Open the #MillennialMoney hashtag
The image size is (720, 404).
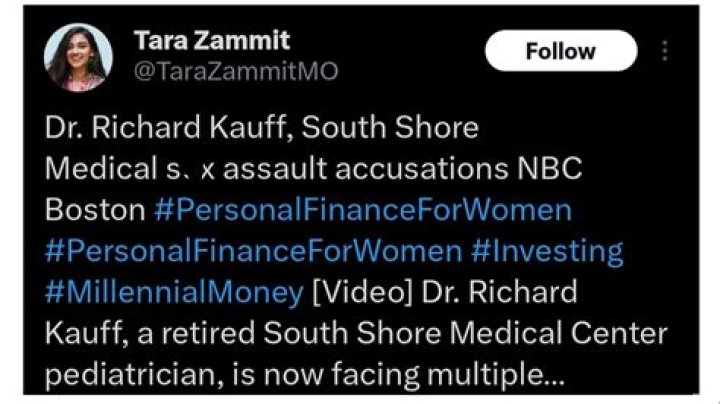click(174, 292)
